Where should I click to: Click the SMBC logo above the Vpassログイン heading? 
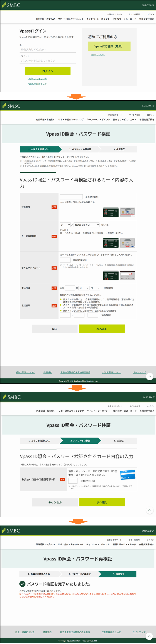pyautogui.click(x=11, y=5)
